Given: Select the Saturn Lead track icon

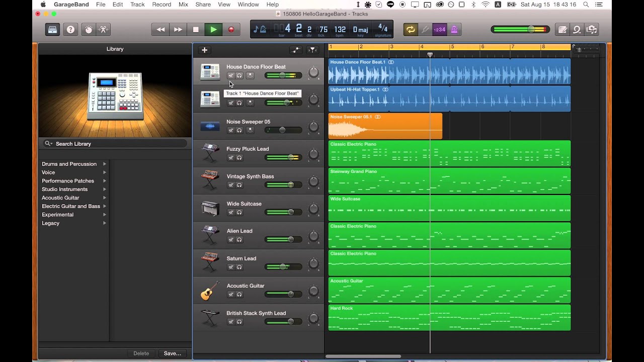Looking at the screenshot, I should (210, 262).
